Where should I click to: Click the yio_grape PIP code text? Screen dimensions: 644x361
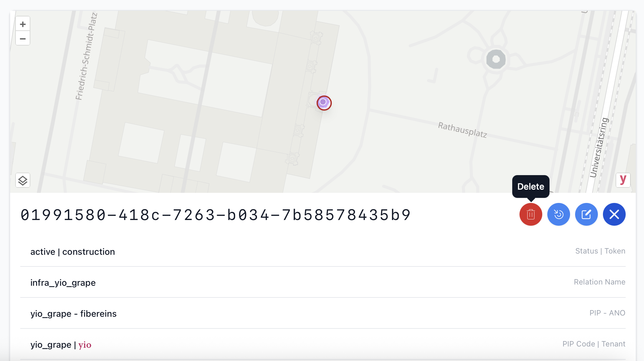click(x=51, y=345)
